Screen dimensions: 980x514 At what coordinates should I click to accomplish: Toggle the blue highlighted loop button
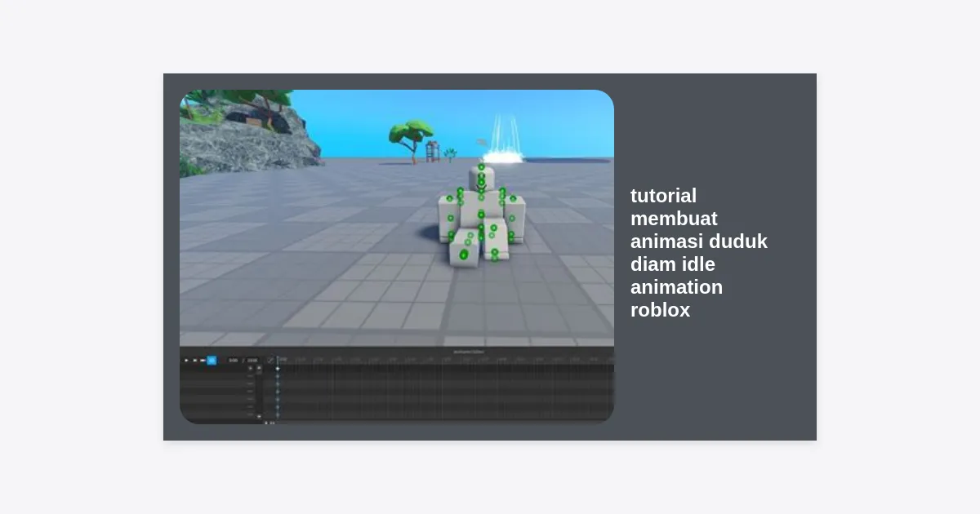click(x=212, y=360)
